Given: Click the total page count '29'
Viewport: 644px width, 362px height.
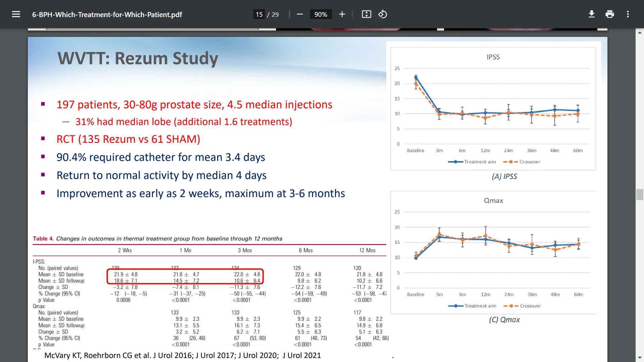Looking at the screenshot, I should pyautogui.click(x=275, y=14).
